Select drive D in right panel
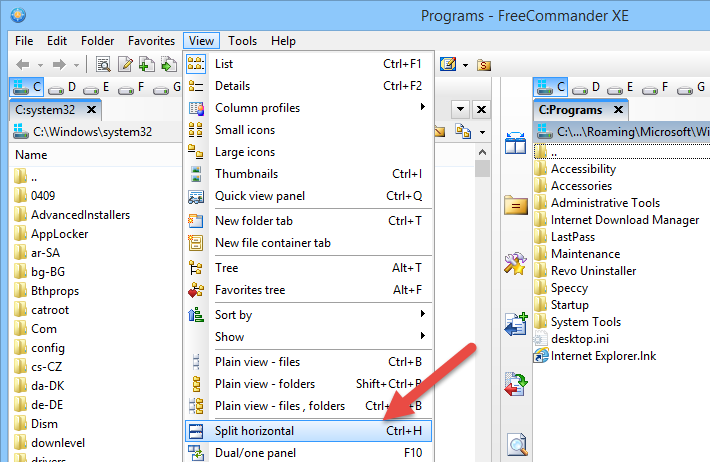Screen dimensions: 710x462 pos(586,87)
